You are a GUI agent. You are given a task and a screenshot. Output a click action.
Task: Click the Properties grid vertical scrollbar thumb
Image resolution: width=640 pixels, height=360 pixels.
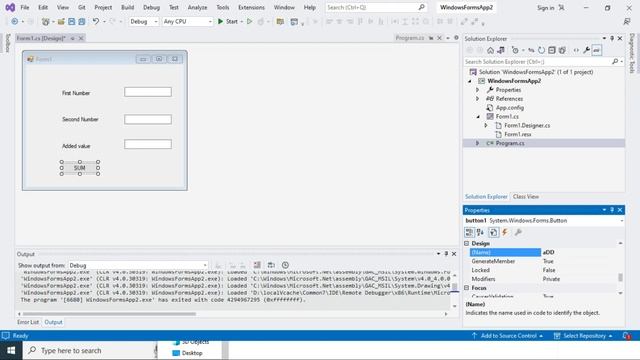point(620,278)
